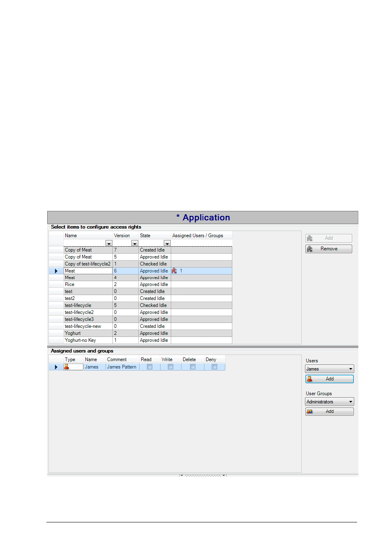Select the test-lifecycle-new row
Viewport: 392px width, 554px height.
click(x=140, y=326)
